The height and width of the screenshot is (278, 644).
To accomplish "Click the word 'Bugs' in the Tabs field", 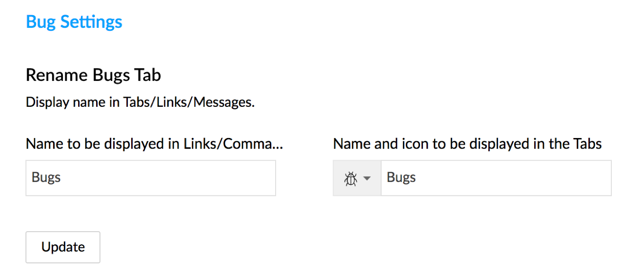I will (401, 178).
